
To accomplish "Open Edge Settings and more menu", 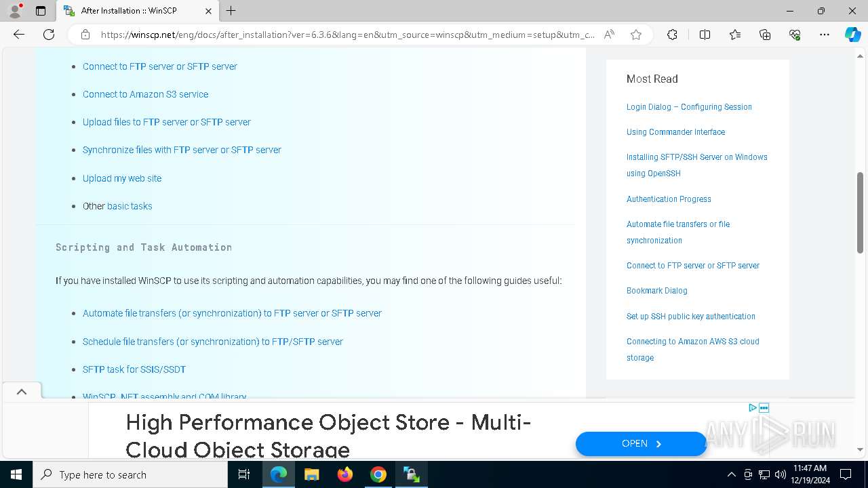I will pyautogui.click(x=825, y=35).
